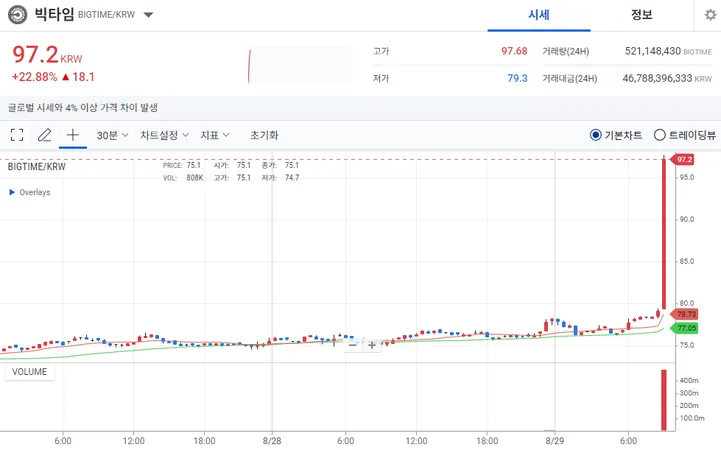Click the 초기화 reset button

click(264, 135)
